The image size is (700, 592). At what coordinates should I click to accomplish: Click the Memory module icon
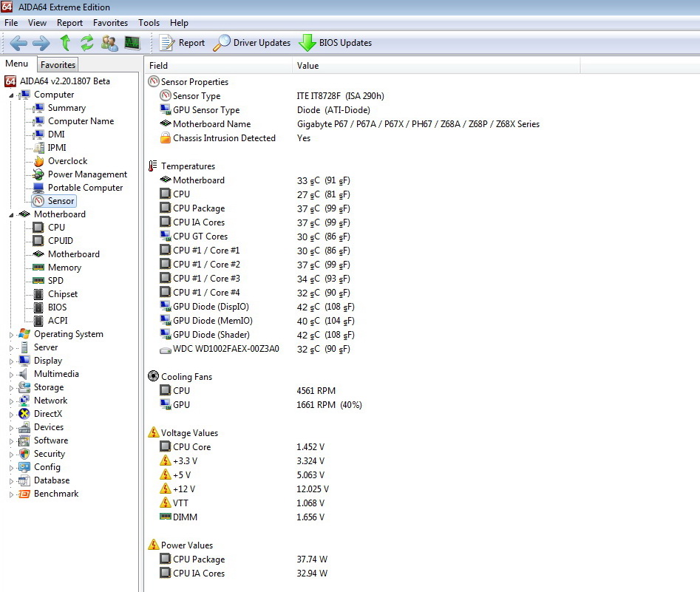39,268
